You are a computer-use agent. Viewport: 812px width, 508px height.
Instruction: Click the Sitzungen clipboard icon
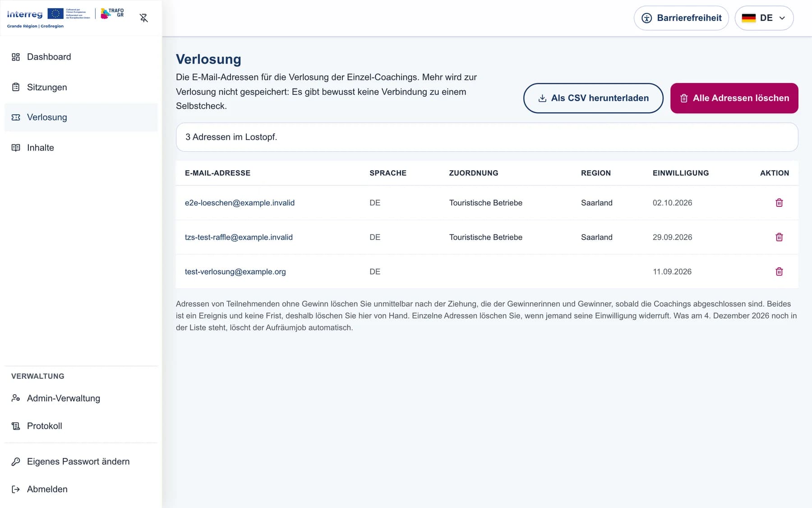coord(16,87)
